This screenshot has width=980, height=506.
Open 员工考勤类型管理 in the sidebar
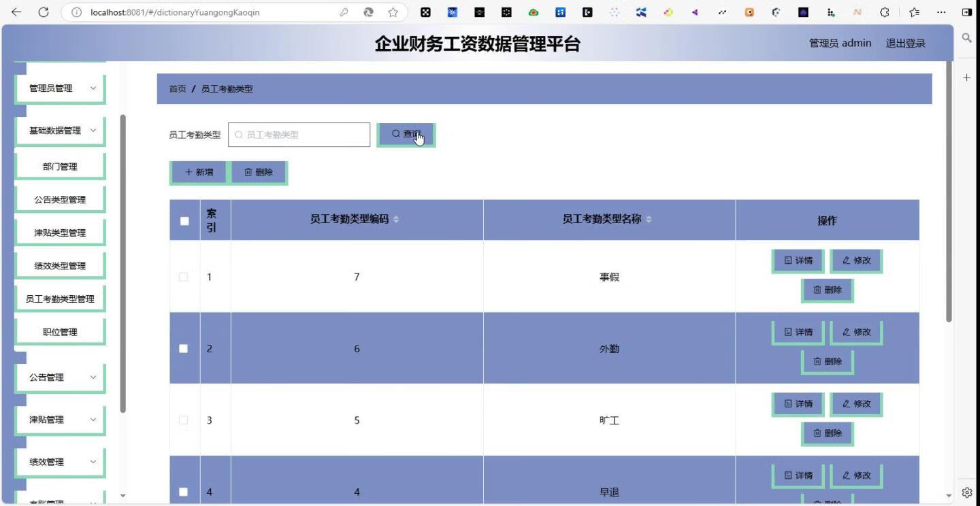point(60,299)
